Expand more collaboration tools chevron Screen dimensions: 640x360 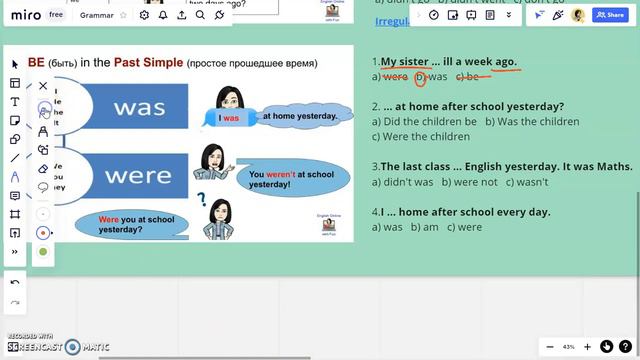(509, 15)
